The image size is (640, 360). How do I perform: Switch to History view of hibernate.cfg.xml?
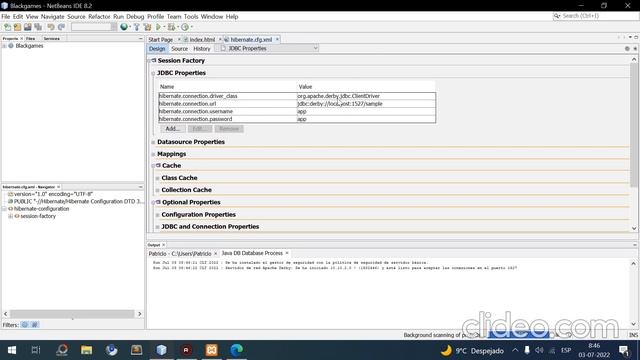202,49
